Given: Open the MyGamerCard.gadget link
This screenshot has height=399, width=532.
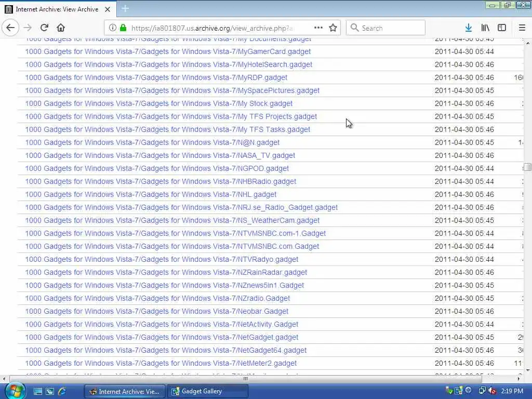Looking at the screenshot, I should pos(168,51).
